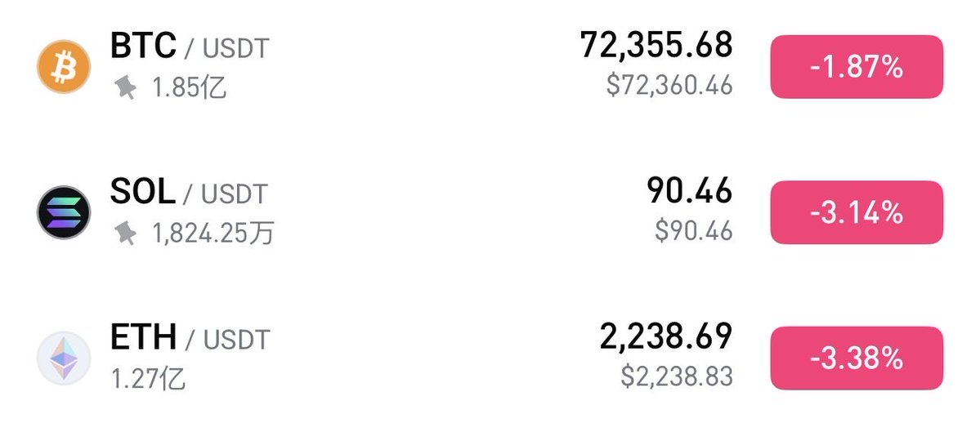The width and height of the screenshot is (980, 441).
Task: Click SOL volume 1,824.25万
Action: click(213, 234)
